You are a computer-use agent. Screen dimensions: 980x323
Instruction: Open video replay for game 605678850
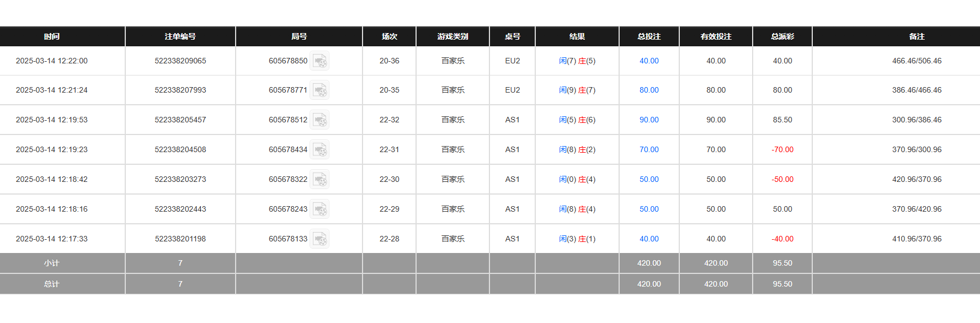click(x=320, y=61)
